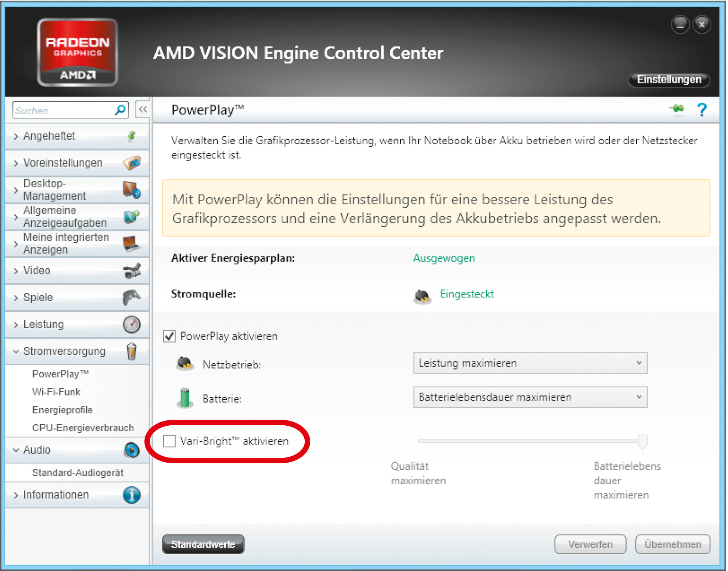The height and width of the screenshot is (571, 728).
Task: Click the Informationen blue info icon
Action: [x=132, y=495]
